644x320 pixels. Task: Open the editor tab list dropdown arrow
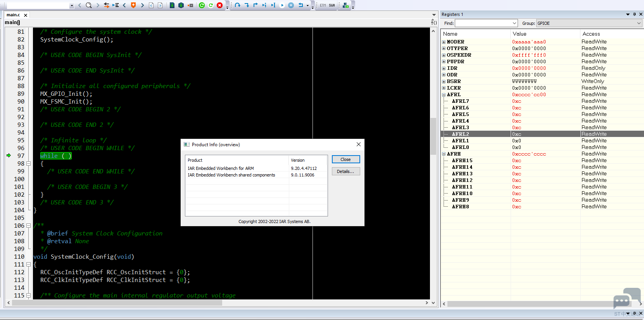(434, 15)
